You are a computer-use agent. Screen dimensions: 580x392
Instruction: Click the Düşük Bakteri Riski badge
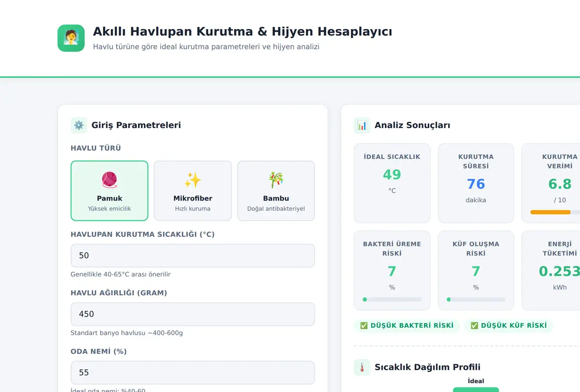pyautogui.click(x=407, y=326)
